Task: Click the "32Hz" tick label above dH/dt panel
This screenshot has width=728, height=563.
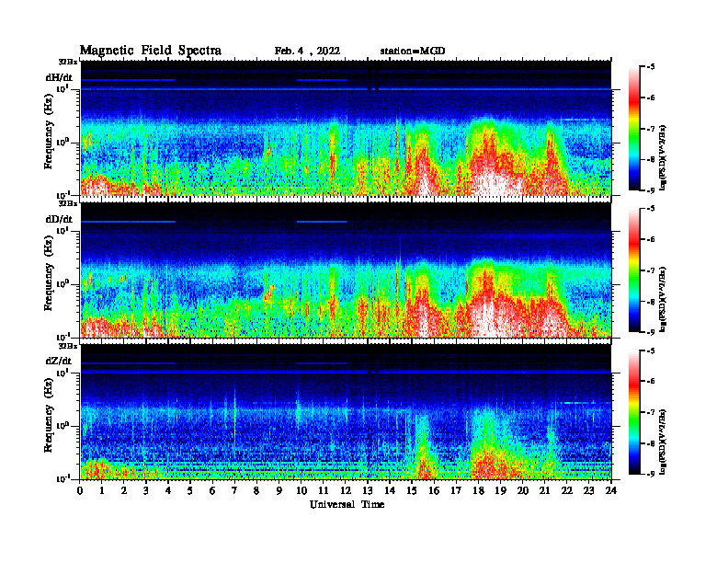Action: pos(68,62)
